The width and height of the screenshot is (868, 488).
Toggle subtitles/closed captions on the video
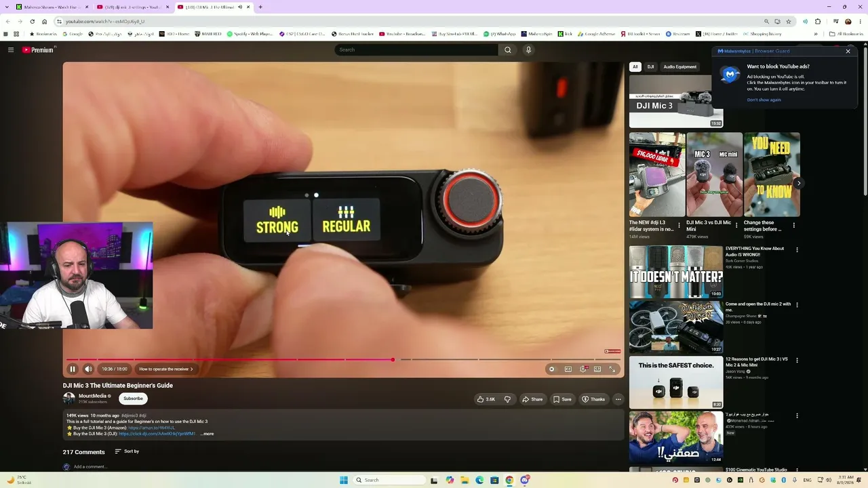tap(568, 369)
